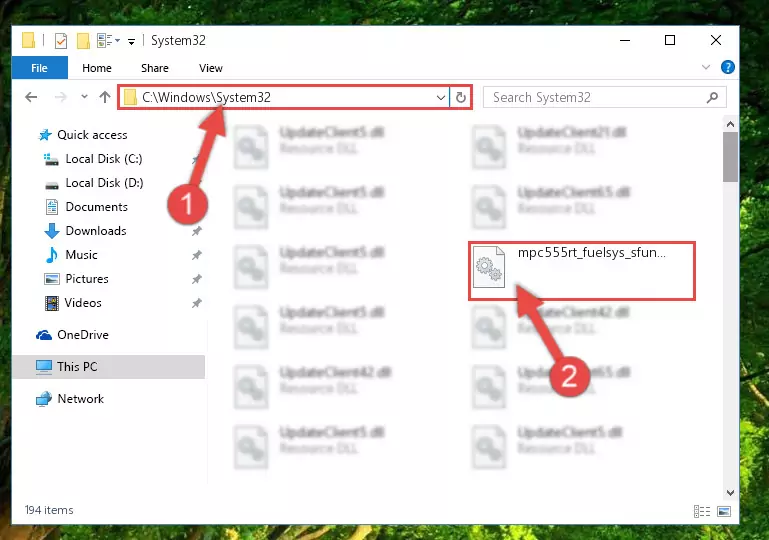The height and width of the screenshot is (540, 769).
Task: Switch to the Home ribbon tab
Action: tap(97, 68)
